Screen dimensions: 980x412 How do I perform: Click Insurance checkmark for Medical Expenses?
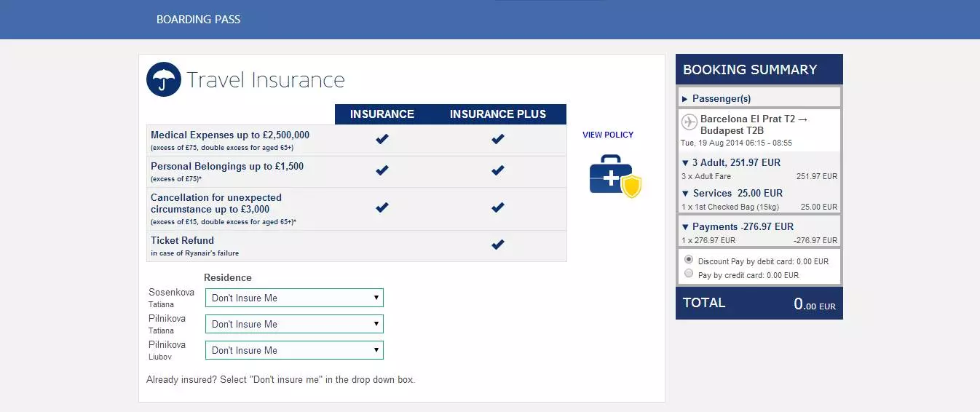(382, 139)
